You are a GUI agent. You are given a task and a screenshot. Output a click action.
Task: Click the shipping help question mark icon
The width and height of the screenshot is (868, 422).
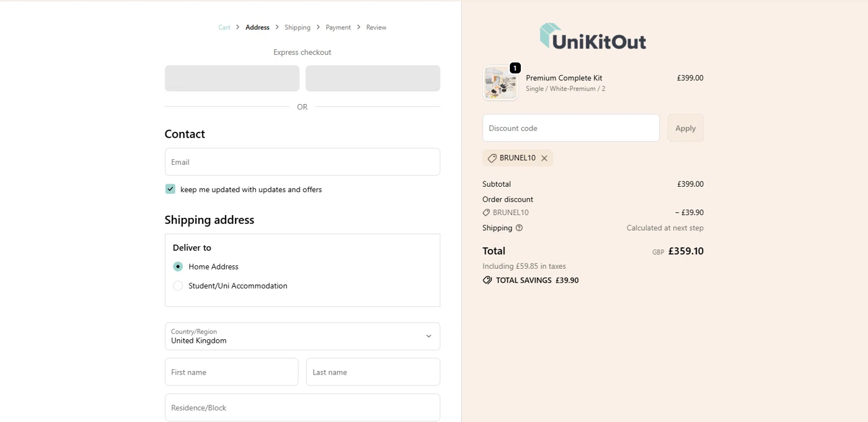tap(519, 228)
